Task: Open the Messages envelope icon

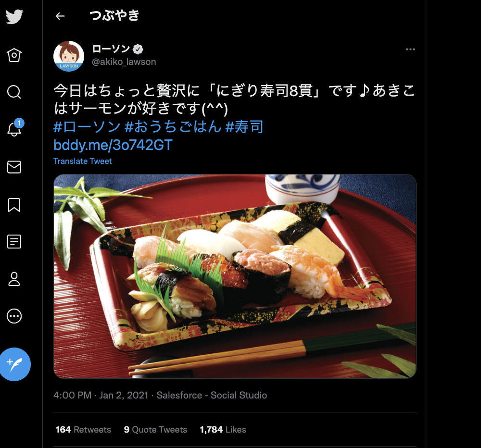Action: click(14, 167)
